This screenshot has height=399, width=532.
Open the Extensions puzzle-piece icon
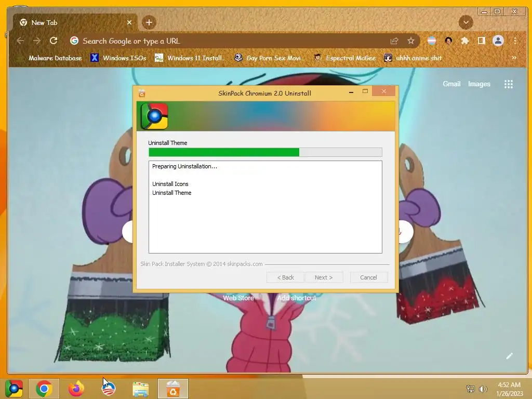[x=465, y=41]
